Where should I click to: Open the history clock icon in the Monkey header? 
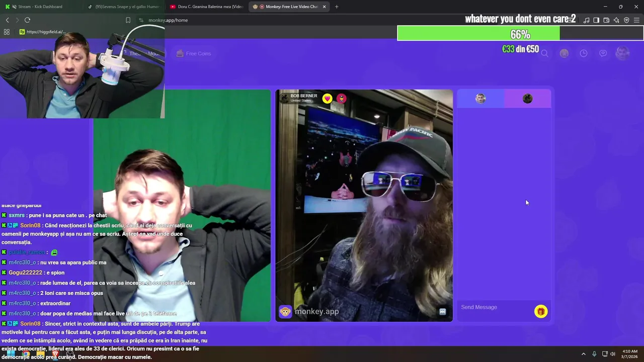(x=584, y=53)
